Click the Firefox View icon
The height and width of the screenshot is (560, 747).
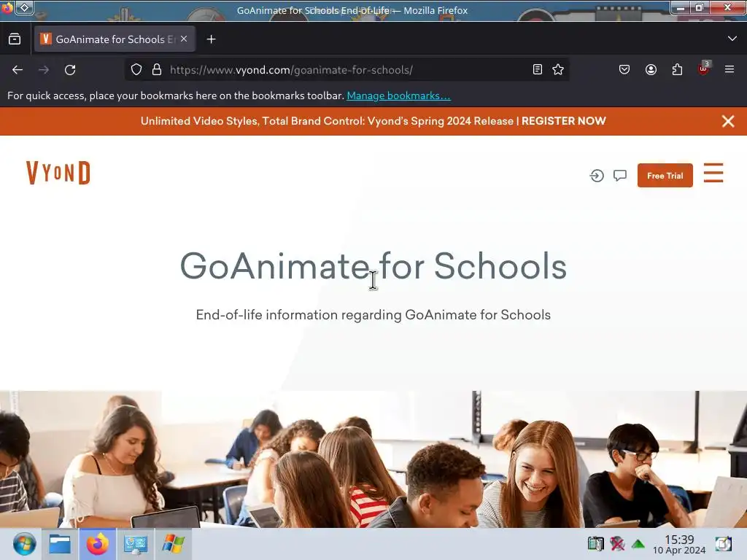point(15,39)
